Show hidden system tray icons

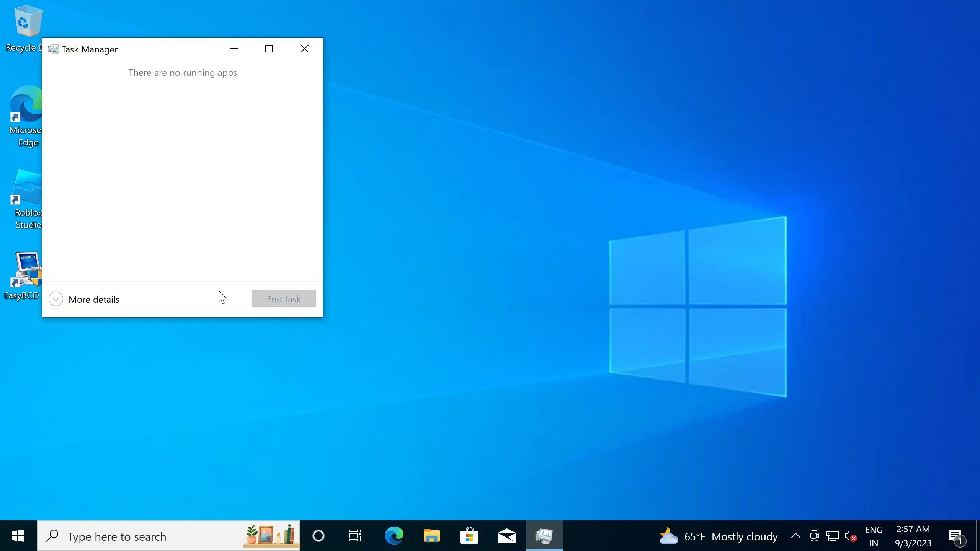(x=795, y=536)
